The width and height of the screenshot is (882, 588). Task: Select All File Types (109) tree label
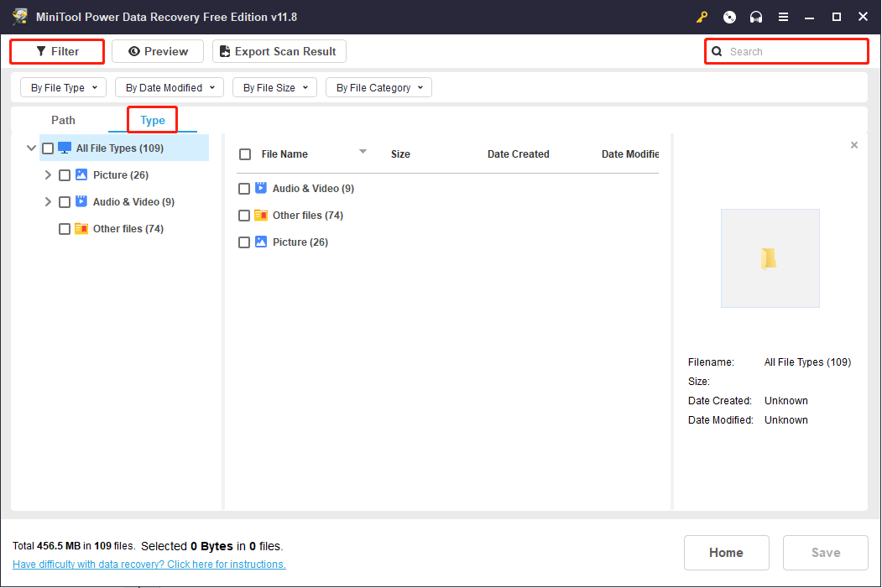click(x=120, y=148)
